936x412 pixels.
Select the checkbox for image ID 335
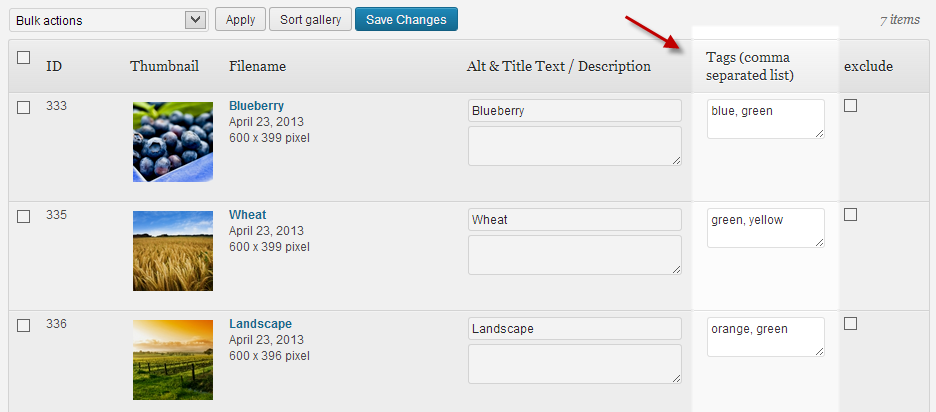[x=23, y=217]
